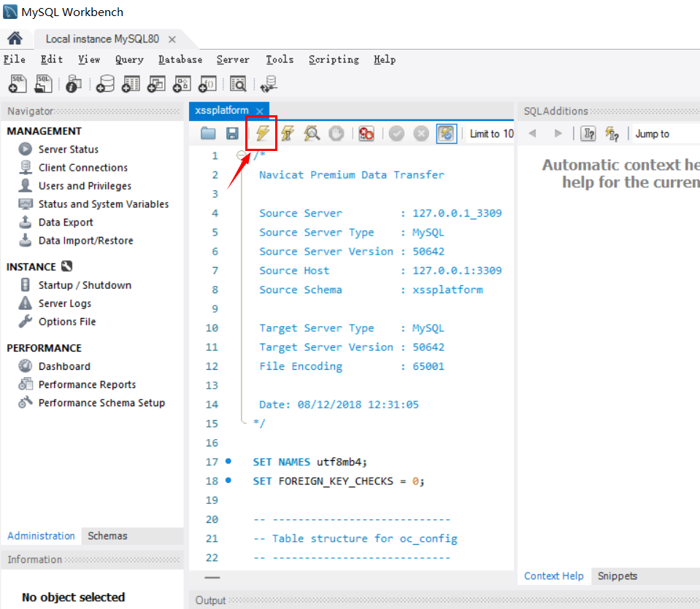700x609 pixels.
Task: Reconnect to DBMS icon
Action: point(269,83)
